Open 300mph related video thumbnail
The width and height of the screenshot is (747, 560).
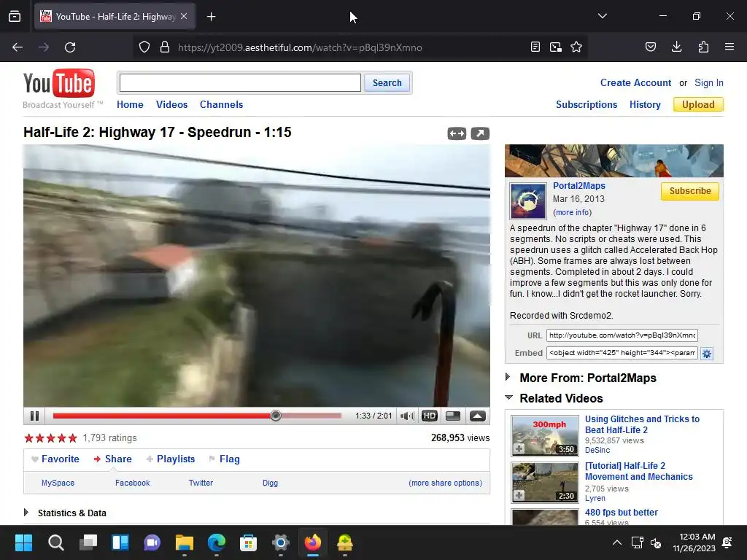(x=545, y=435)
